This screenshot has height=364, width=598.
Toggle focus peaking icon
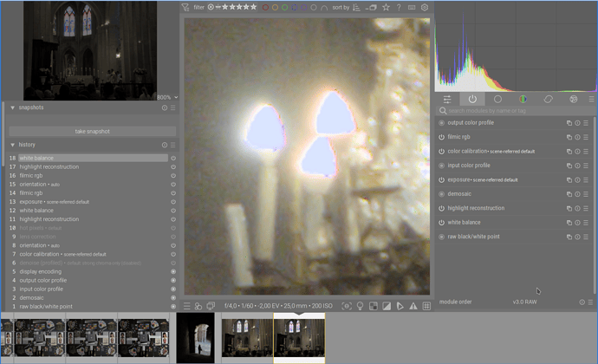347,306
